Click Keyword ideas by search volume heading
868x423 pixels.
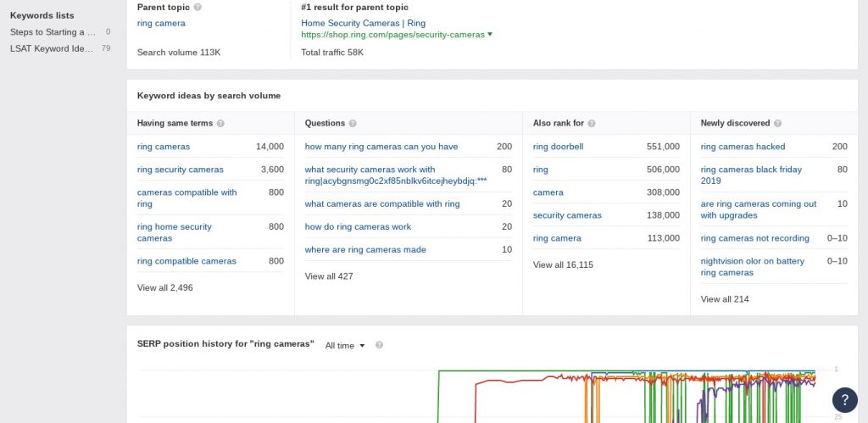[x=209, y=96]
